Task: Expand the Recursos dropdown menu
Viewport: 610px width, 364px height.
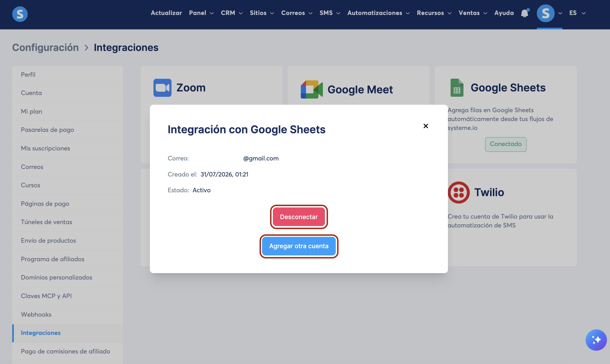Action: point(434,13)
